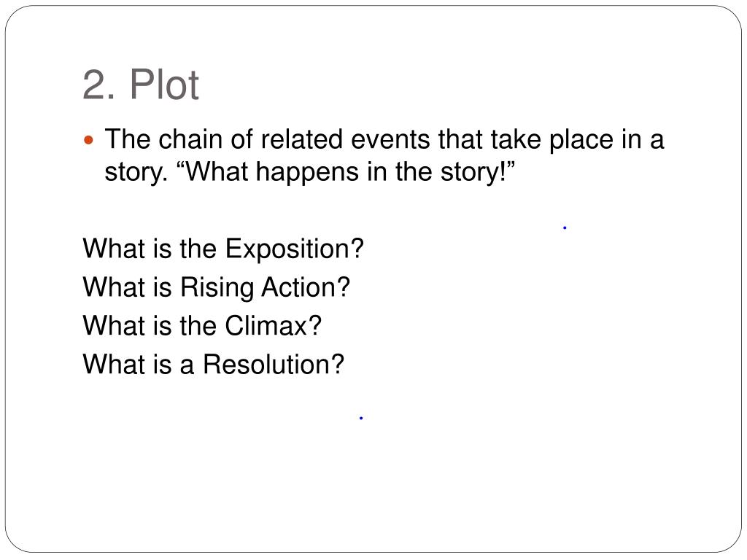Click the words 'Rising Action'
The width and height of the screenshot is (747, 560).
[x=258, y=287]
